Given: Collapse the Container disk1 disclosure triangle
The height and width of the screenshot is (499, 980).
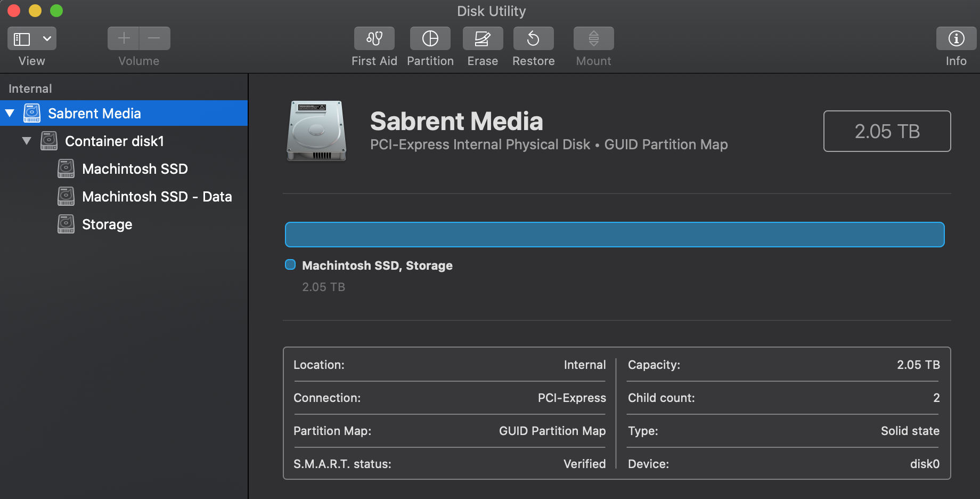Looking at the screenshot, I should (x=27, y=141).
